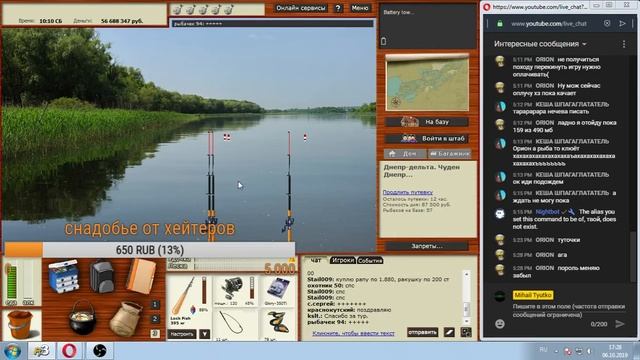The height and width of the screenshot is (360, 640).
Task: Open YouTube chat three-dot options menu
Action: point(624,44)
